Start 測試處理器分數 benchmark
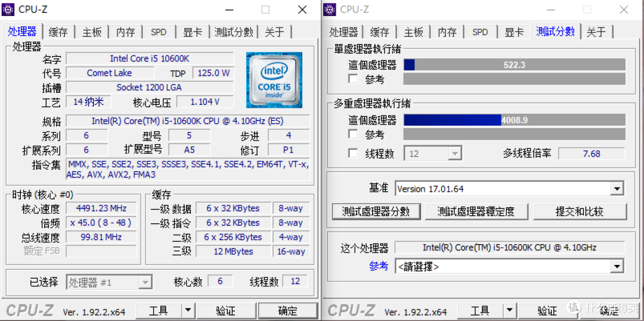Image resolution: width=644 pixels, height=321 pixels. 376,211
